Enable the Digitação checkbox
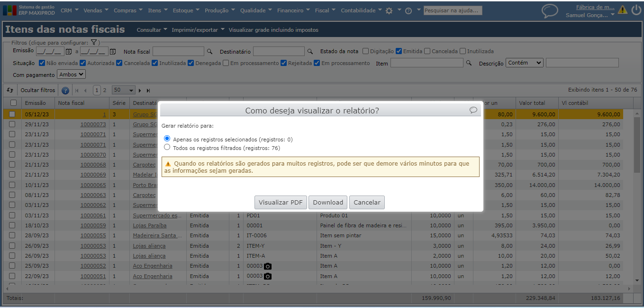The height and width of the screenshot is (308, 644). [x=365, y=51]
